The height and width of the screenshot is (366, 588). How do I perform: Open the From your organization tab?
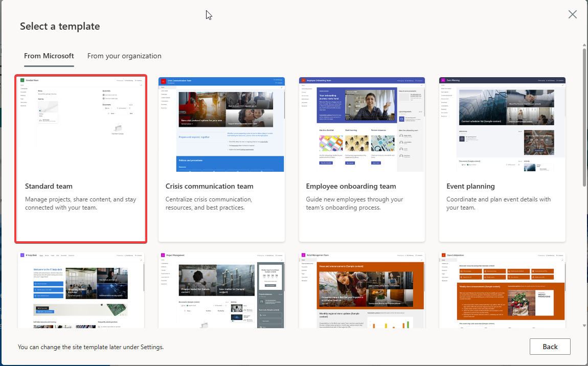tap(124, 56)
